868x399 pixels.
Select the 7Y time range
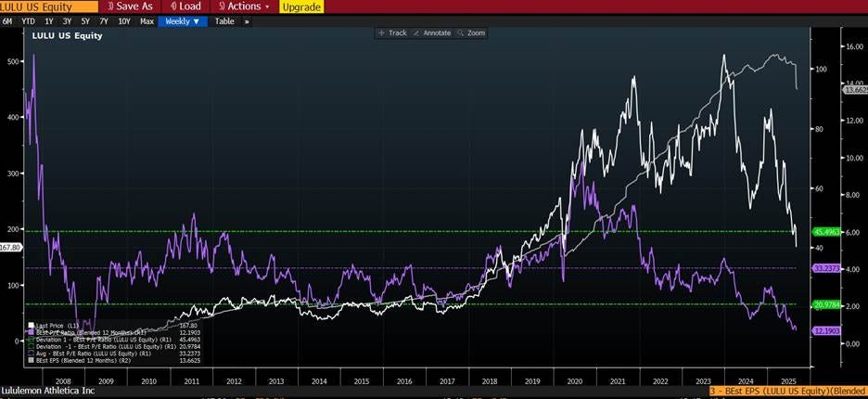(x=104, y=21)
